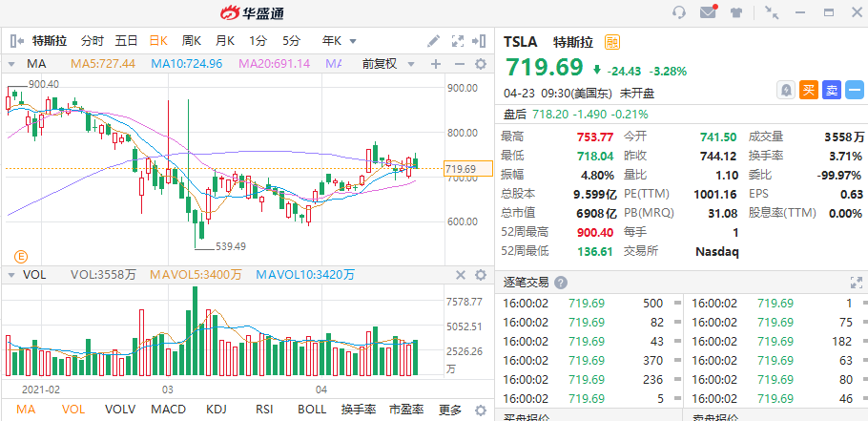The height and width of the screenshot is (421, 868).
Task: Toggle the 市盈率 PE indicator
Action: click(406, 410)
